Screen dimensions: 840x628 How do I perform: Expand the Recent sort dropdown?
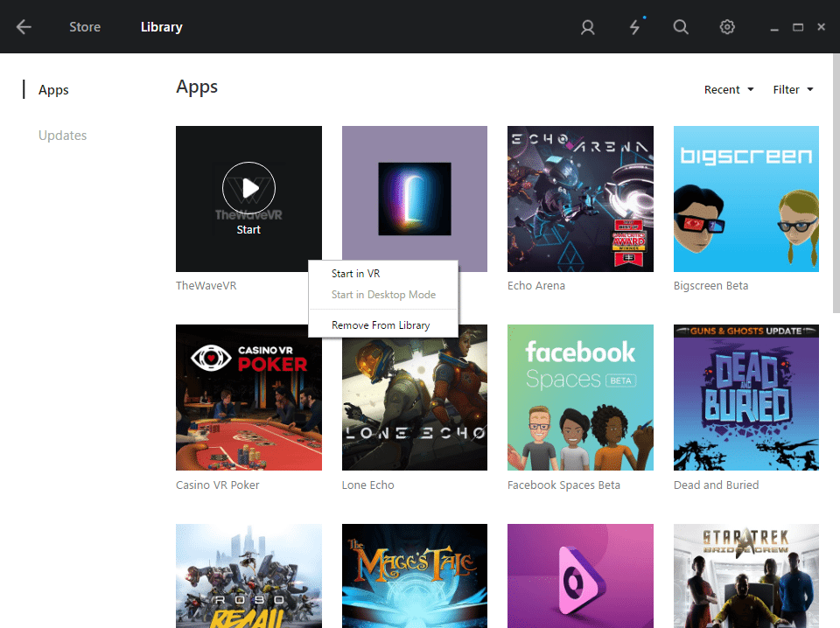(728, 89)
